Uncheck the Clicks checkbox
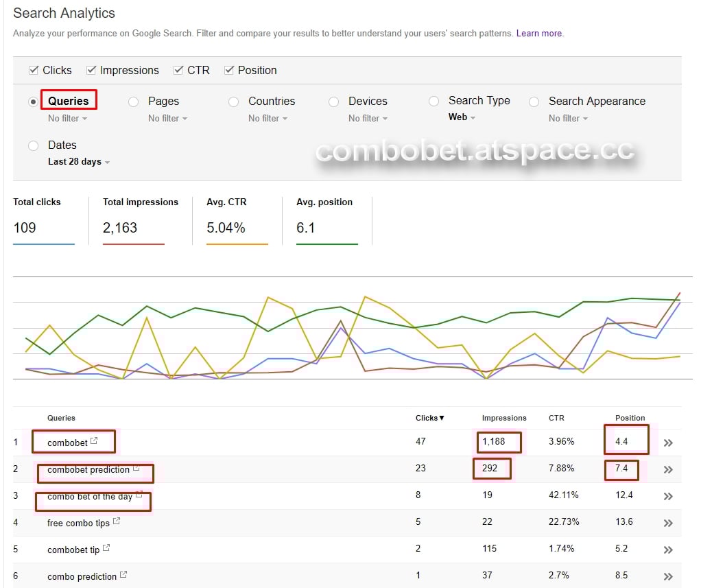This screenshot has width=701, height=588. 34,70
